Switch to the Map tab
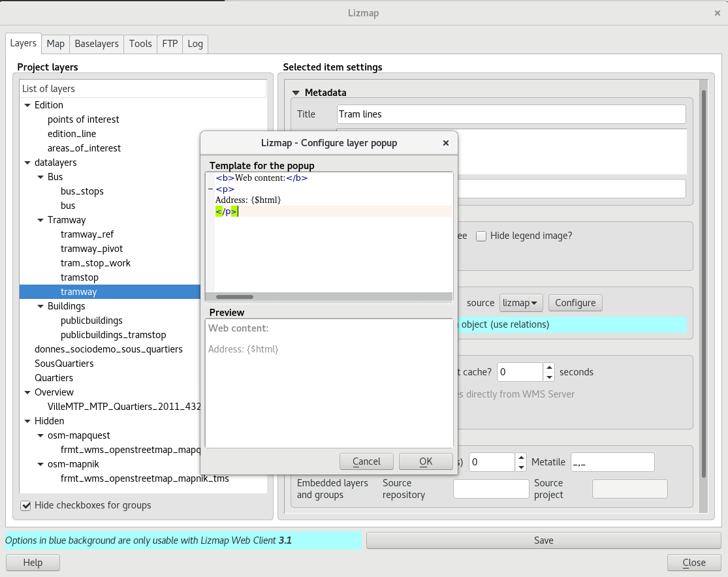 pyautogui.click(x=55, y=44)
